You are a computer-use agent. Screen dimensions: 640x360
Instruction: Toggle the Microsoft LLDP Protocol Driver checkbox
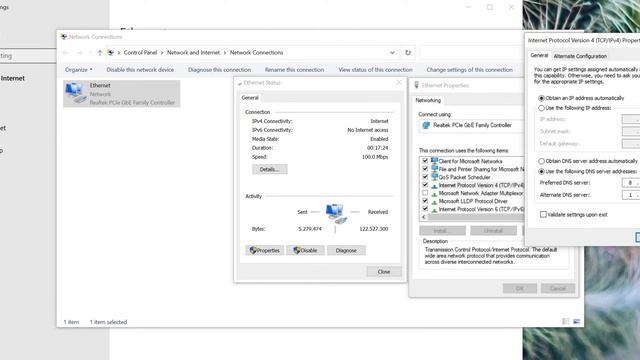(425, 201)
